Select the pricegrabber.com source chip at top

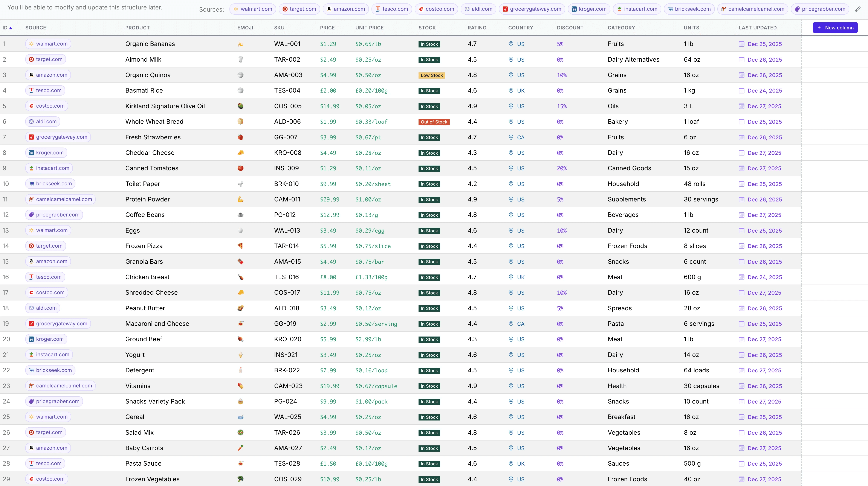point(820,9)
